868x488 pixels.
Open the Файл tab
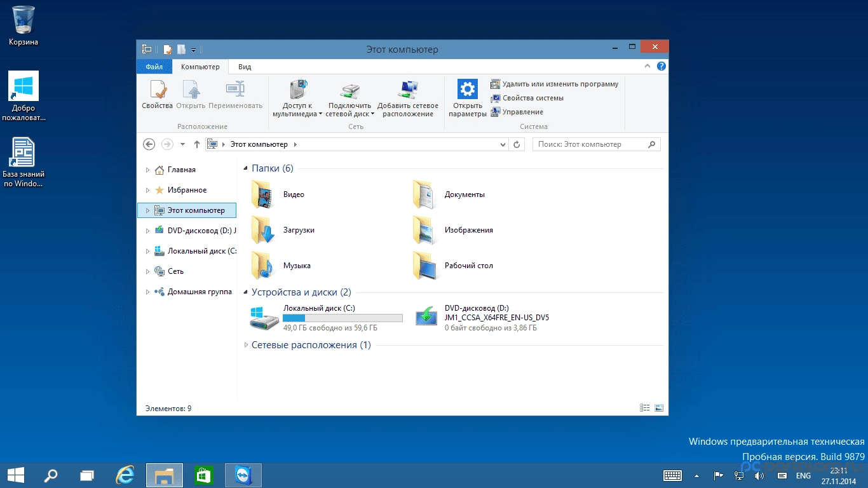point(154,67)
